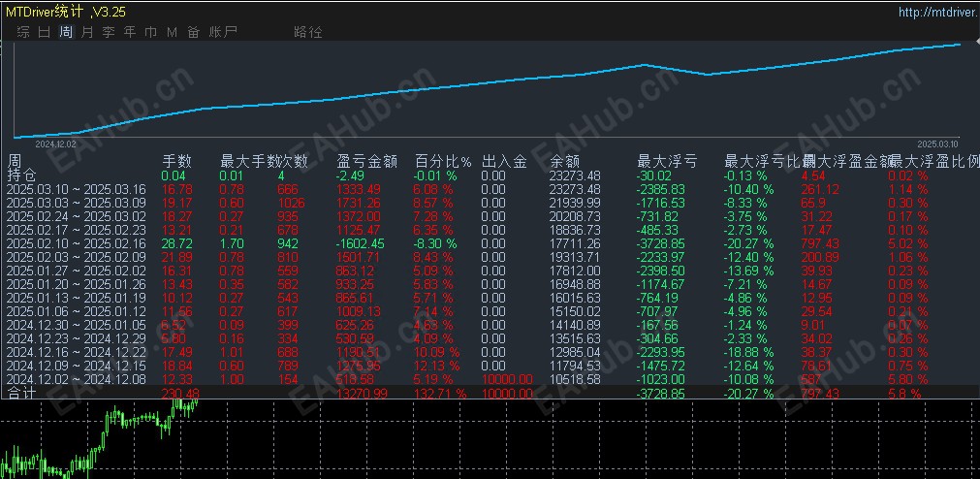Click the floating loss -2385.83

pos(661,189)
